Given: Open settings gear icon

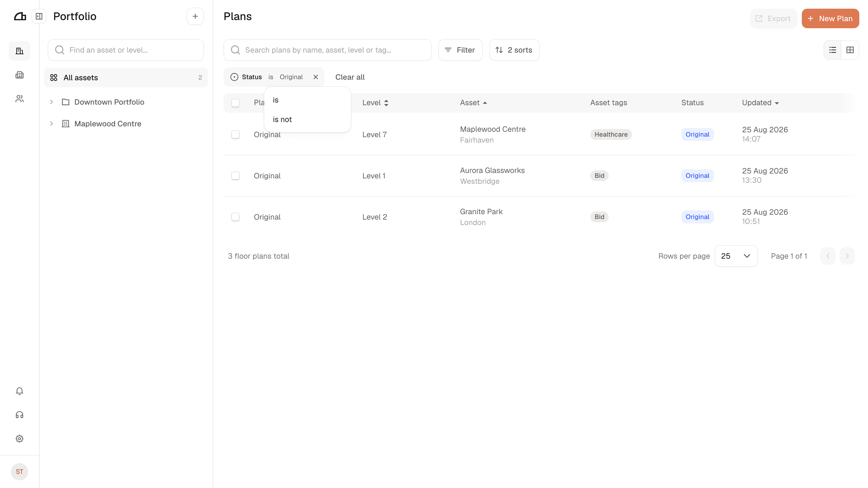Looking at the screenshot, I should (x=20, y=439).
